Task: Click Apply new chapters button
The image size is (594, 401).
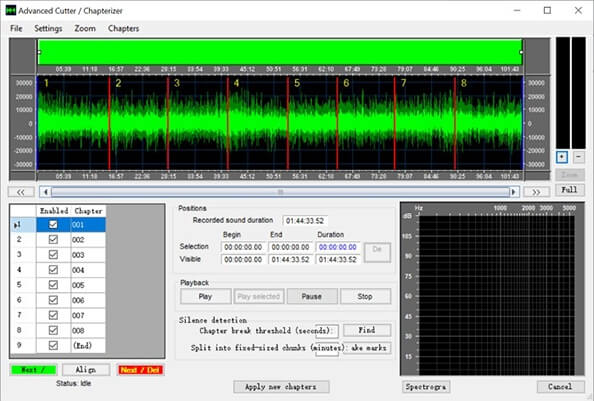Action: click(281, 387)
